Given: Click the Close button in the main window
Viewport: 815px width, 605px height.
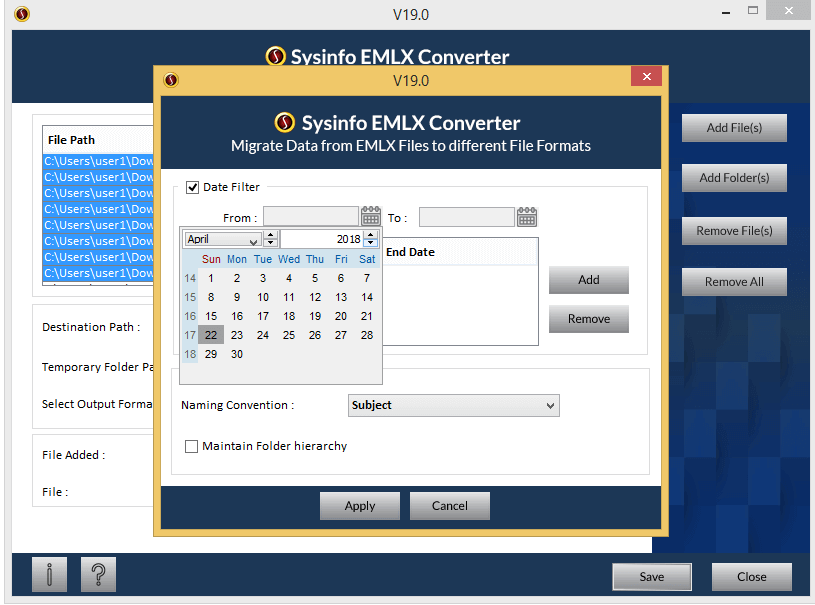Looking at the screenshot, I should [752, 576].
